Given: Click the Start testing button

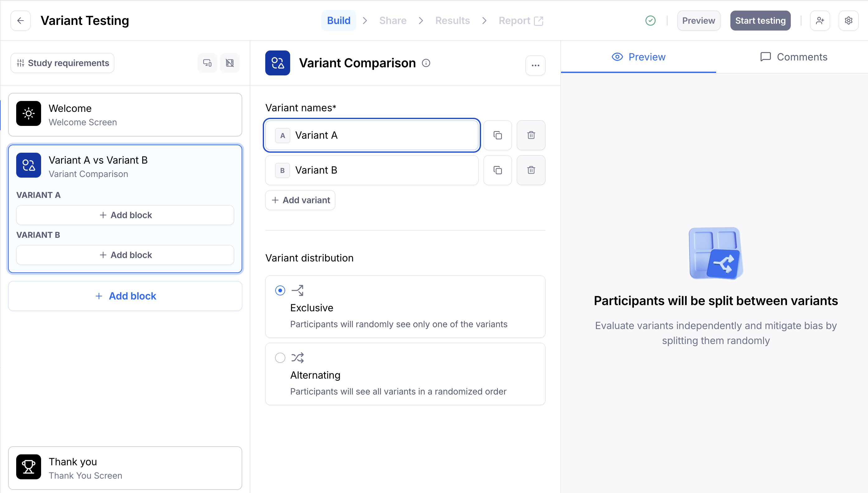Looking at the screenshot, I should [x=760, y=21].
